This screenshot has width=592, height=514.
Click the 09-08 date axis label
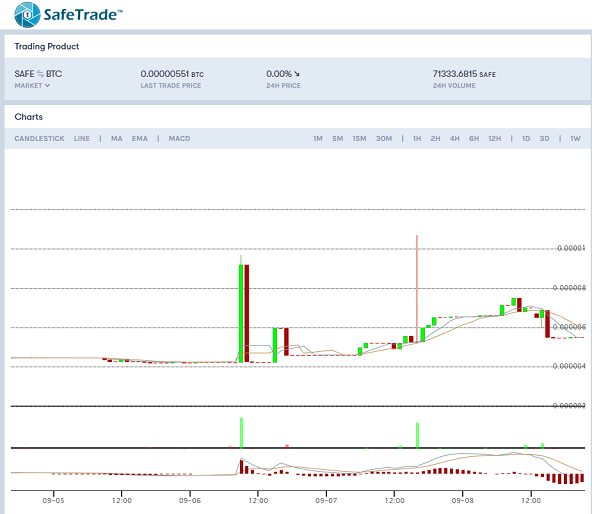coord(462,500)
